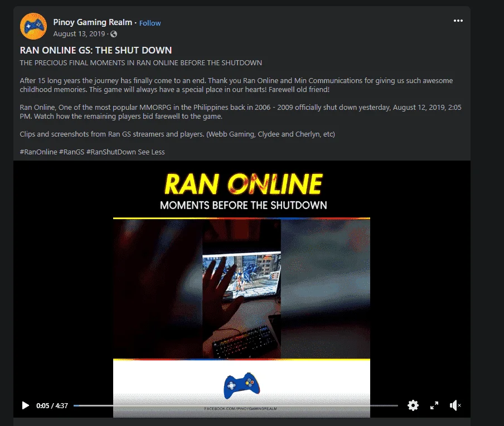Expand the video to fullscreen
Viewport: 504px width, 426px height.
coord(434,405)
